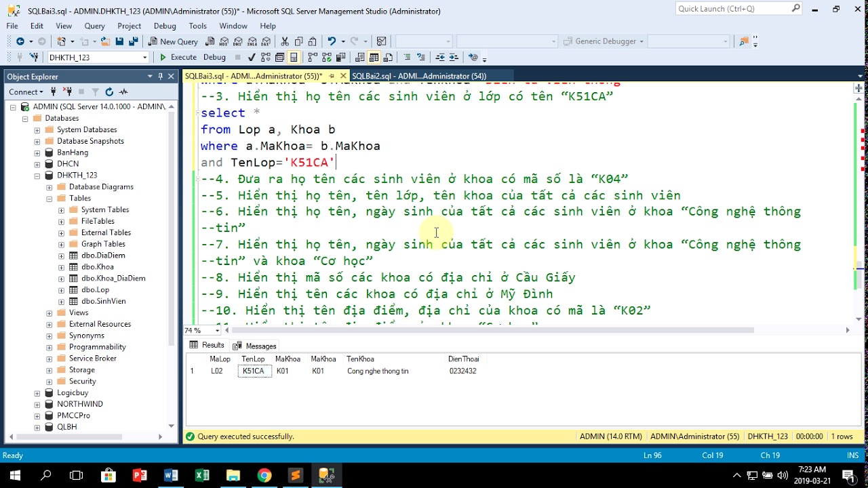
Task: Select Results to File option
Action: point(387,58)
